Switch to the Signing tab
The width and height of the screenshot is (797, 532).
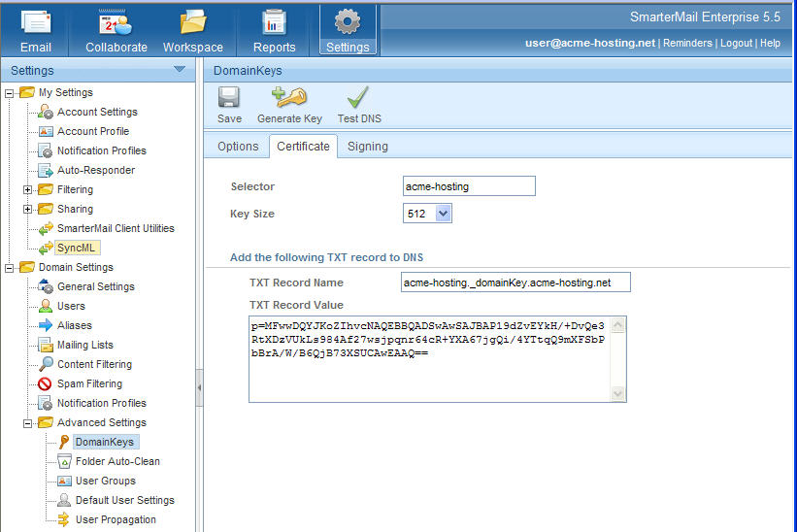point(368,147)
